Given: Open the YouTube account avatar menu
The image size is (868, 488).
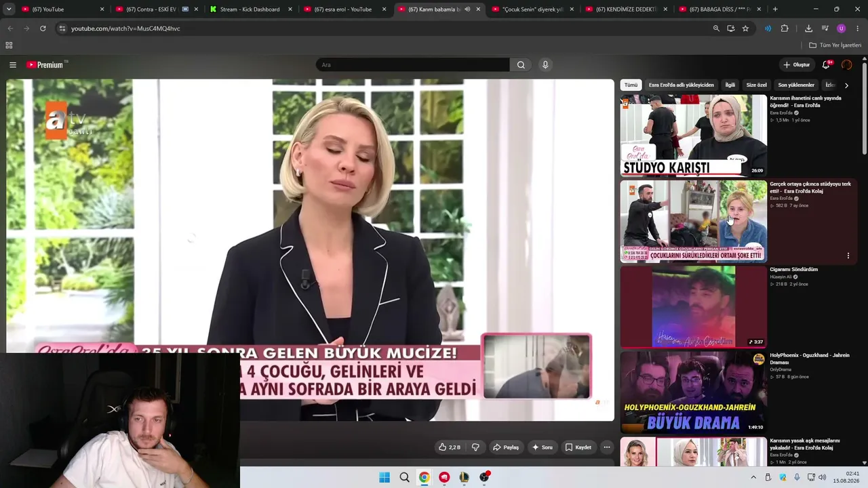Looking at the screenshot, I should tap(846, 65).
